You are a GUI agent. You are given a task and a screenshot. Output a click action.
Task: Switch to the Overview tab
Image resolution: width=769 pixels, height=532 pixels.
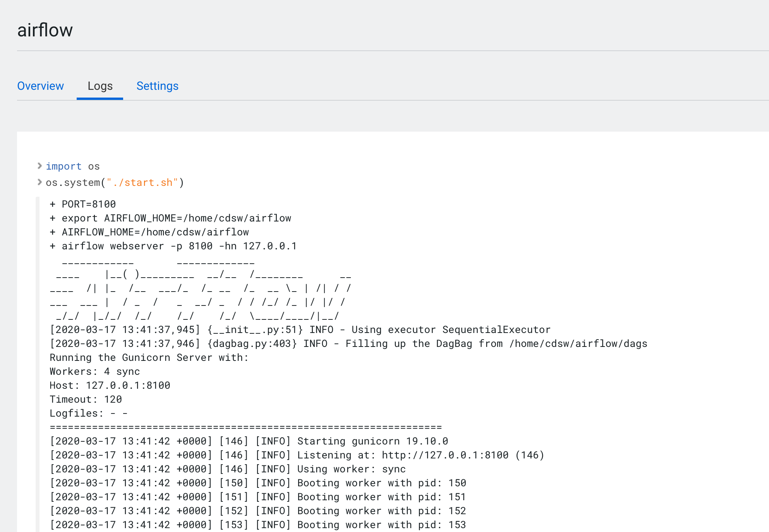pyautogui.click(x=41, y=86)
